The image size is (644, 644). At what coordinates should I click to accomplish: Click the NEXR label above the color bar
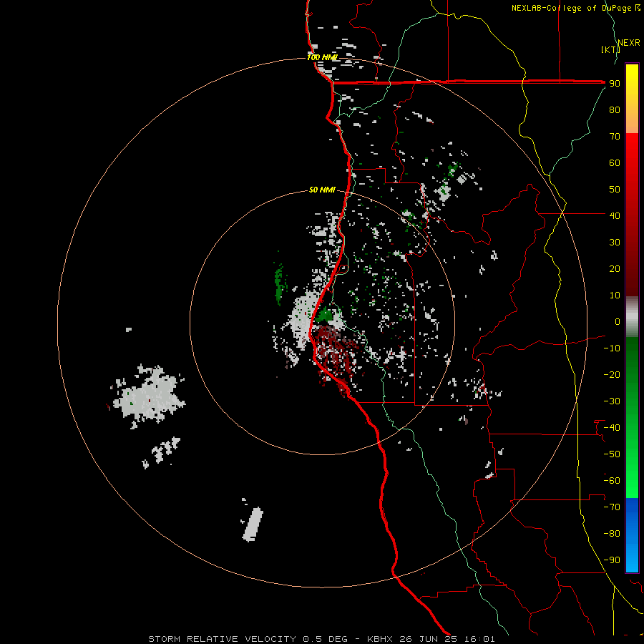(629, 43)
